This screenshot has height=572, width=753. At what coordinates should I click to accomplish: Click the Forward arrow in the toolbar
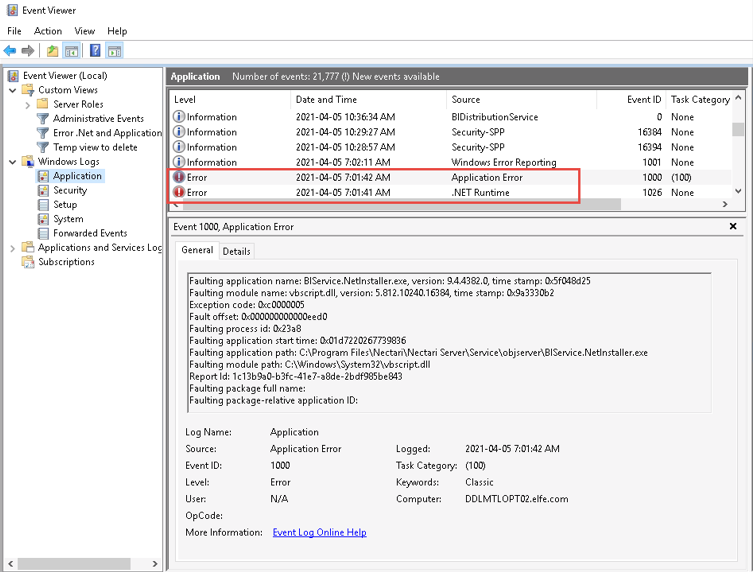(28, 51)
